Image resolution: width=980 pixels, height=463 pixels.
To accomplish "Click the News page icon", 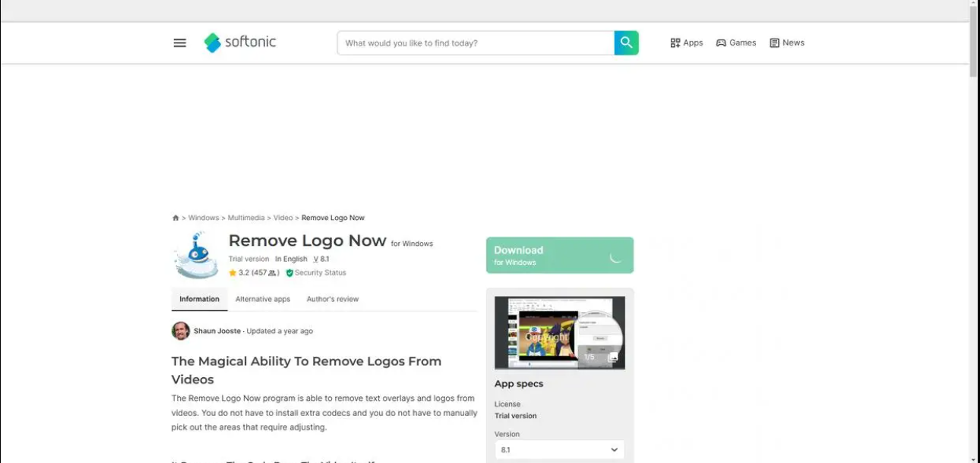I will pyautogui.click(x=774, y=43).
